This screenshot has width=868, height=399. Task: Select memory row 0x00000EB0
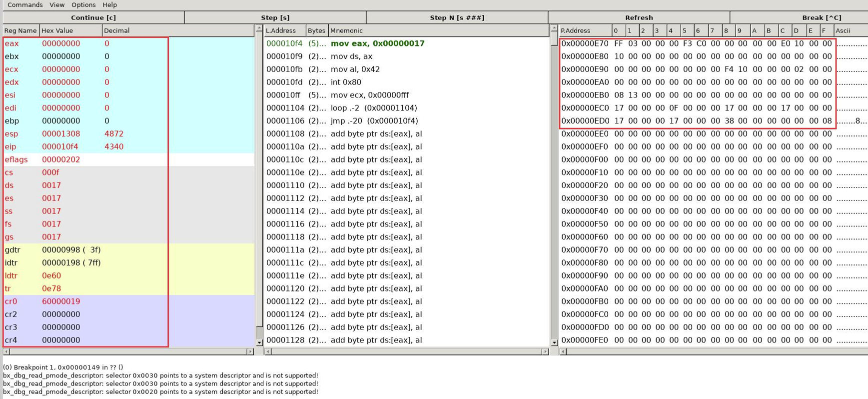coord(714,95)
